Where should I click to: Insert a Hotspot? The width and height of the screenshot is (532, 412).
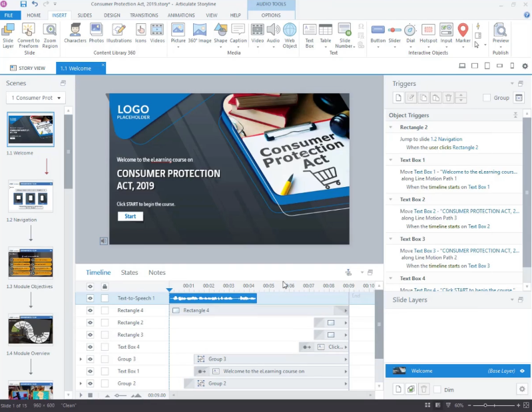click(x=428, y=35)
